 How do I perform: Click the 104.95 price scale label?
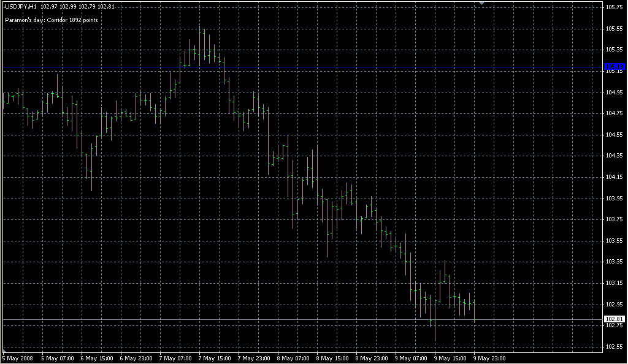[x=614, y=93]
